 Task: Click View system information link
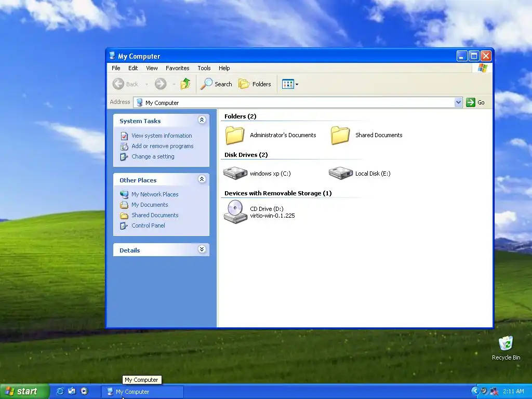[x=162, y=136]
